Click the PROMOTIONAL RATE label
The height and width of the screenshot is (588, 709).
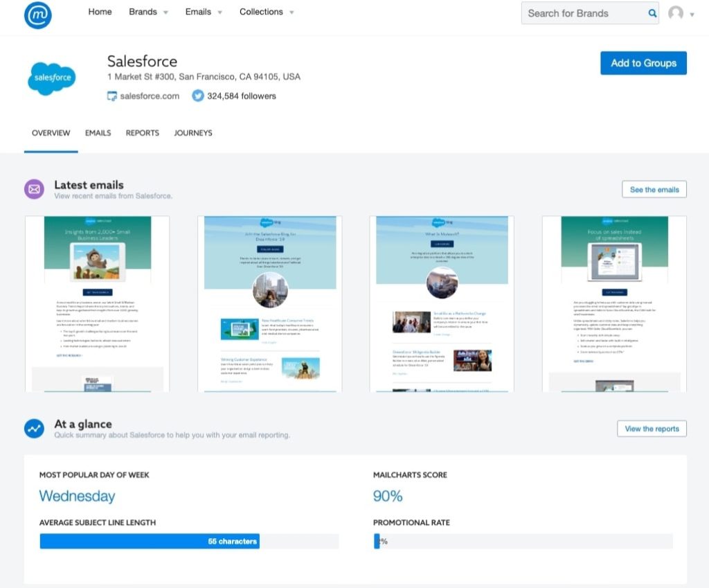tap(411, 522)
